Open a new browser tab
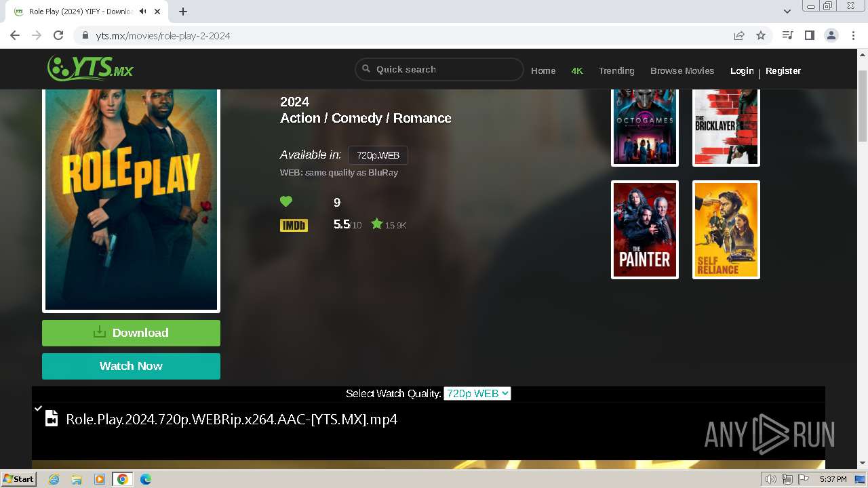The height and width of the screenshot is (488, 868). (183, 12)
